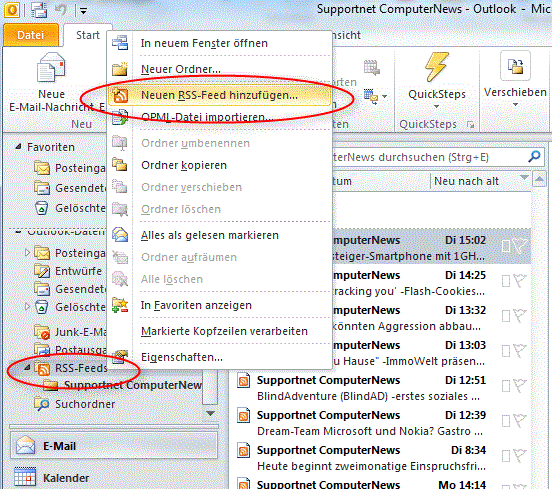The width and height of the screenshot is (552, 489).
Task: Select 'In Favoriten anzeigen' menu entry
Action: coord(220,305)
